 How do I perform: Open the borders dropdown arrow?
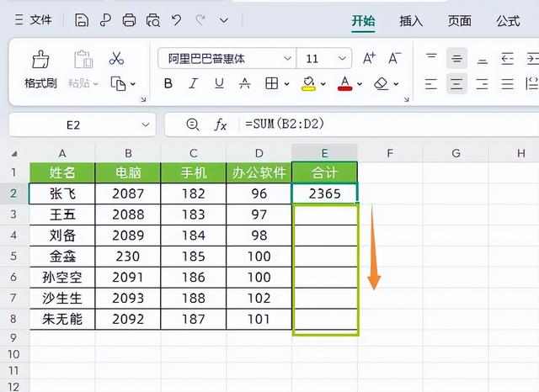(286, 84)
